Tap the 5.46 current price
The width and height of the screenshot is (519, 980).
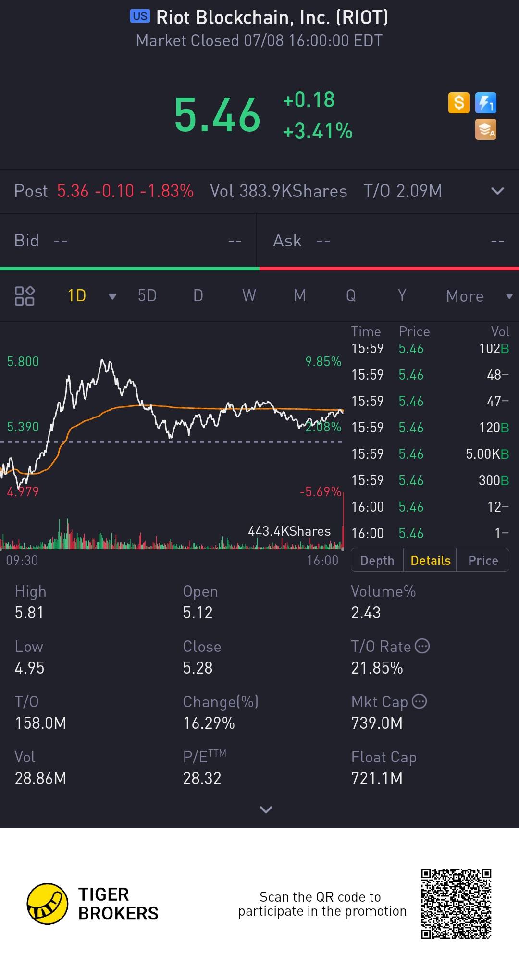(x=217, y=115)
